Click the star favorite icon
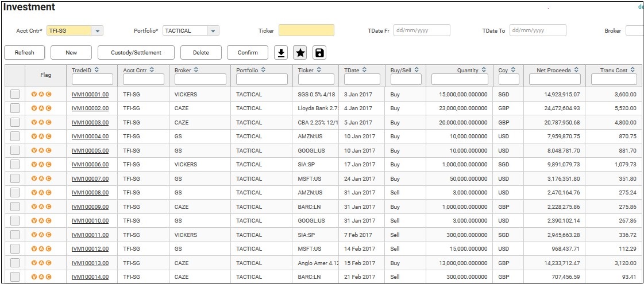Screen dimensions: 644x284 tap(300, 53)
